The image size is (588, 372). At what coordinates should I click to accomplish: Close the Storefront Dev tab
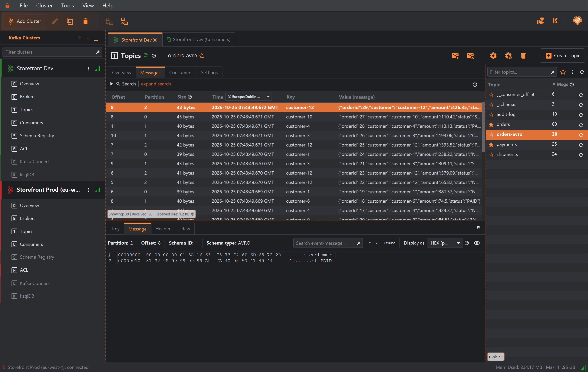coord(155,40)
